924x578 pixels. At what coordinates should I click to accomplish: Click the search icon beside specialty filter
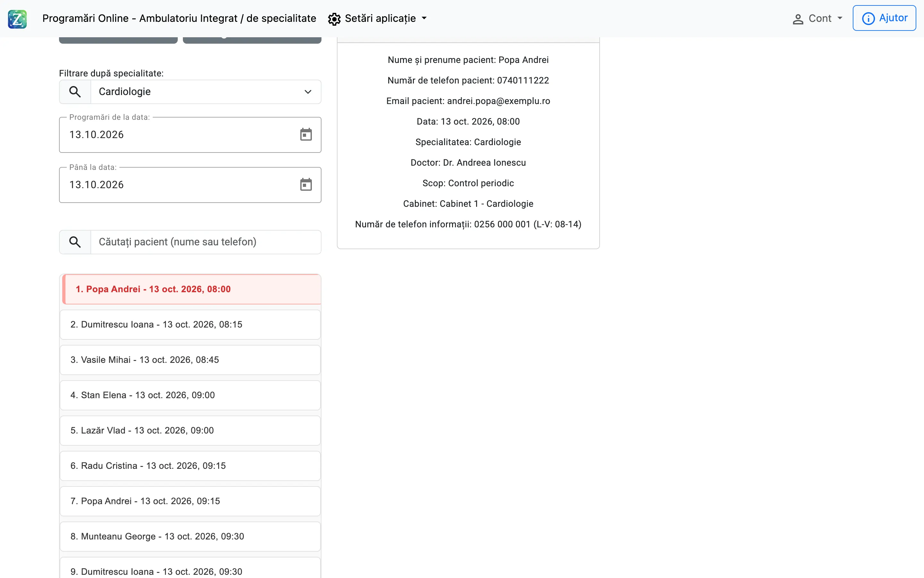click(x=75, y=92)
